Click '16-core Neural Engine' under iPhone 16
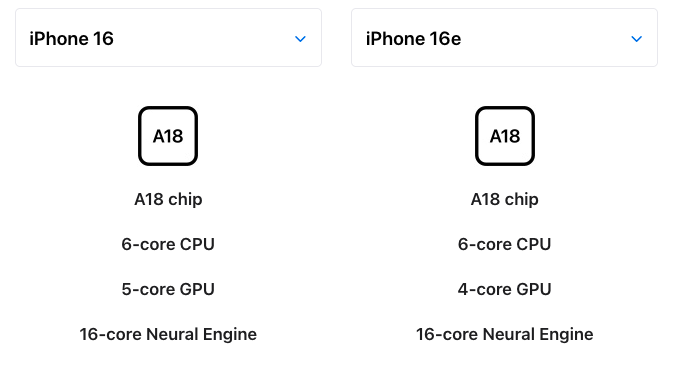The image size is (673, 379). (x=168, y=334)
